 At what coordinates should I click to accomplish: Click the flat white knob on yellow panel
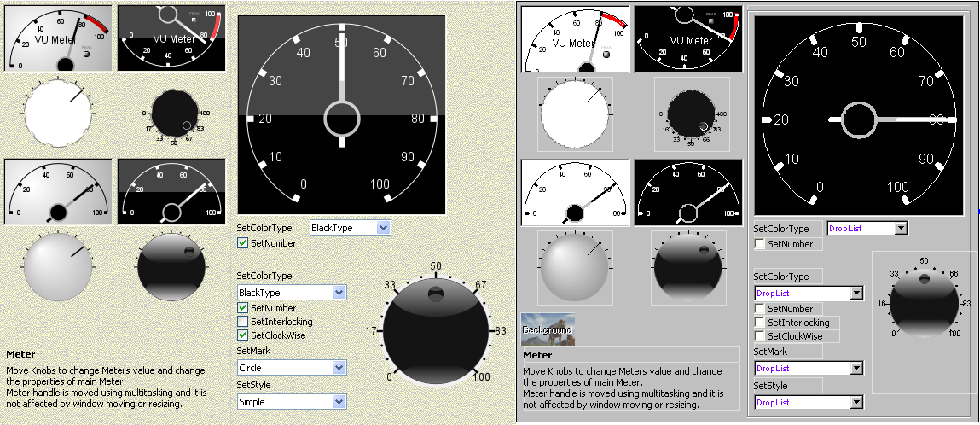click(58, 114)
